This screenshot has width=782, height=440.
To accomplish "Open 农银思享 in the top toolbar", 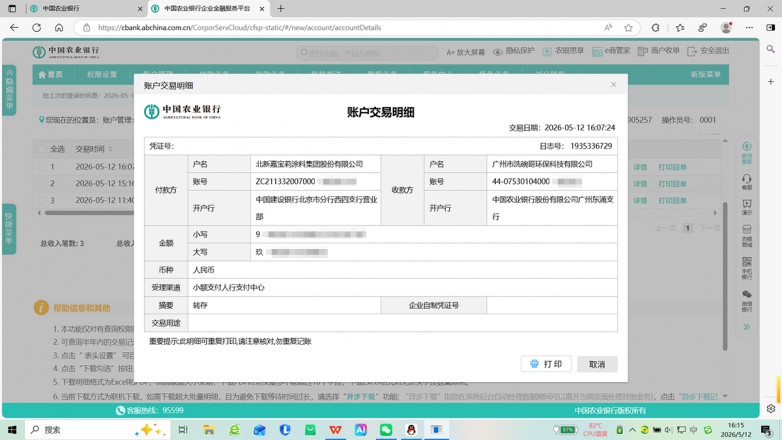I will coord(563,51).
